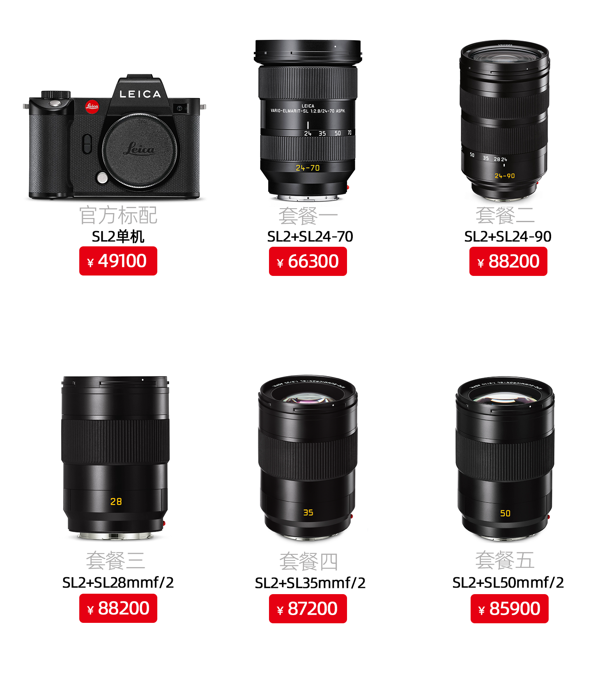
Task: Select the SL2+SL24-90 title text
Action: click(x=508, y=236)
